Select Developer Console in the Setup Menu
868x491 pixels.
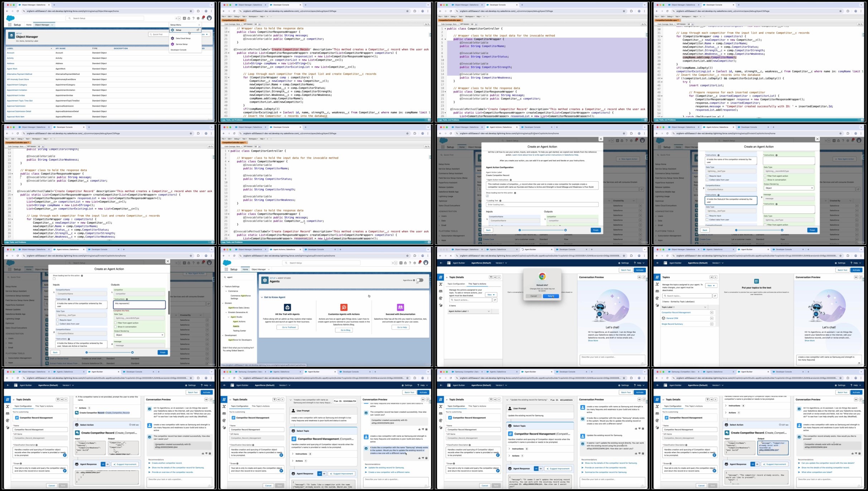click(179, 50)
